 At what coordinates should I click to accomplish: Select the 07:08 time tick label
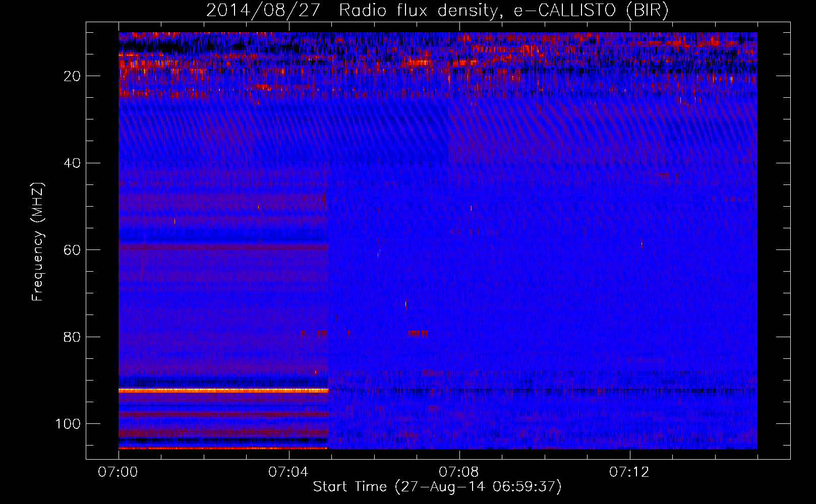point(459,472)
